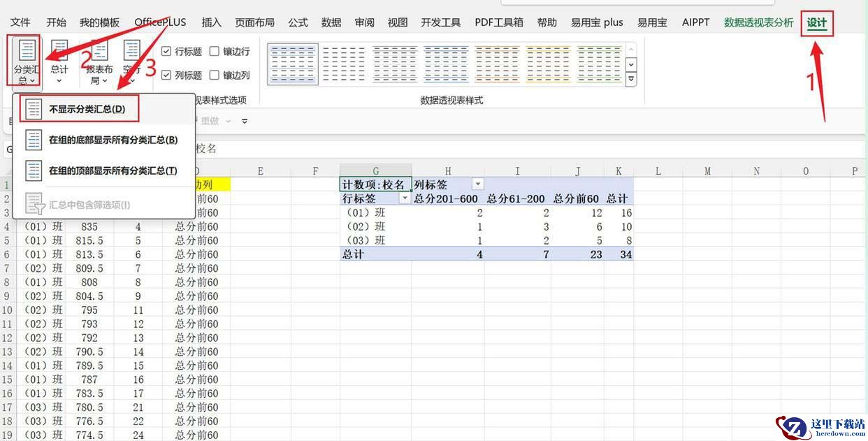
Task: Choose 在组的顶部显示所有分类汇总(T)
Action: 103,171
